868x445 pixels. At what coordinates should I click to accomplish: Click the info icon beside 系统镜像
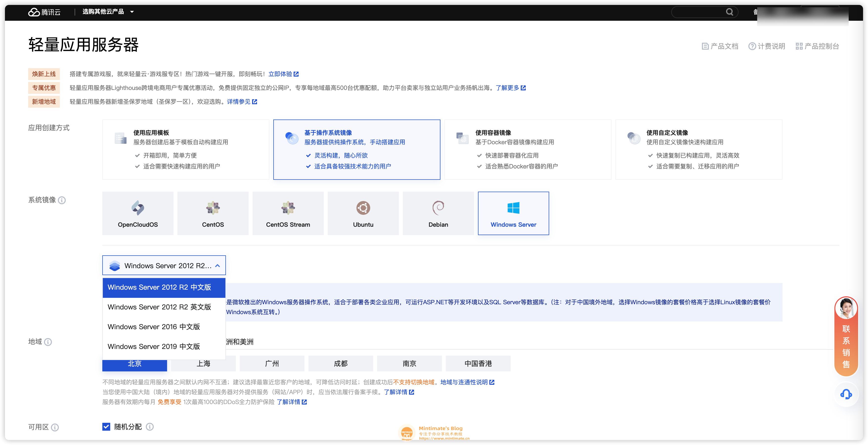(62, 200)
